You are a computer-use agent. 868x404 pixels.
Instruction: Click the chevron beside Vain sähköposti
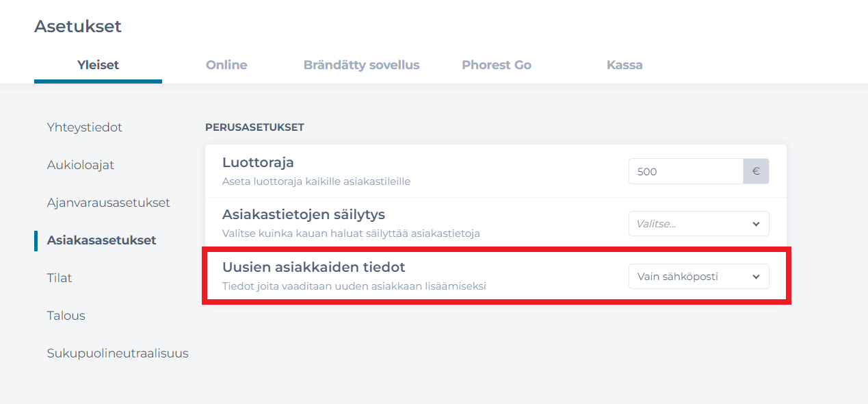(755, 276)
